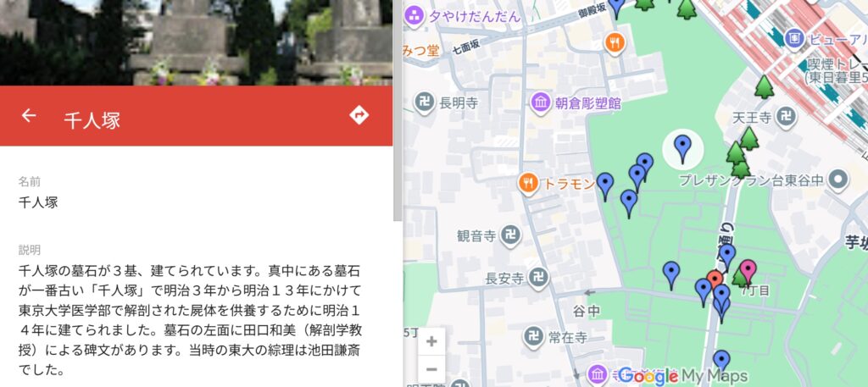
Task: Click the tombstone photo at top
Action: [196, 42]
